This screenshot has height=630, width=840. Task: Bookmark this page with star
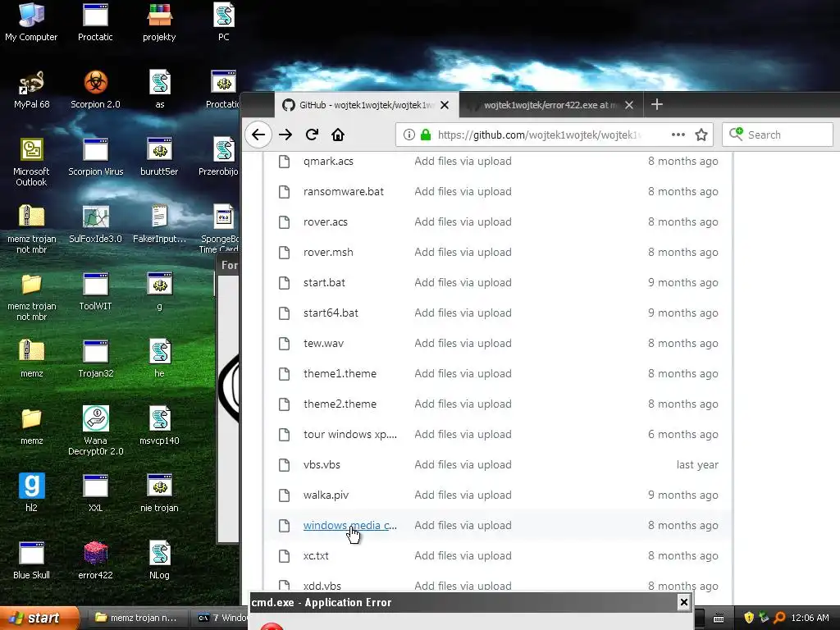tap(701, 135)
